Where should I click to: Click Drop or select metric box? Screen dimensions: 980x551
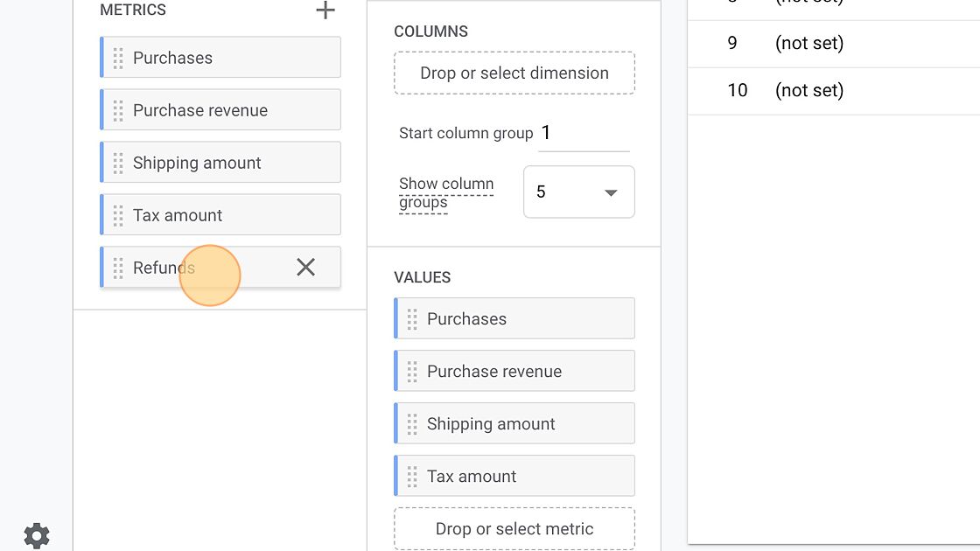point(514,529)
